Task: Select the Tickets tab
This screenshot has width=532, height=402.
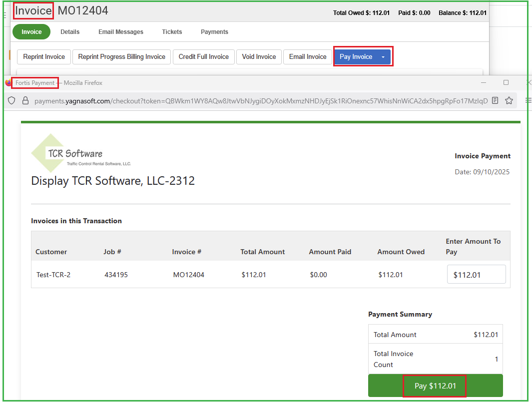Action: click(172, 31)
